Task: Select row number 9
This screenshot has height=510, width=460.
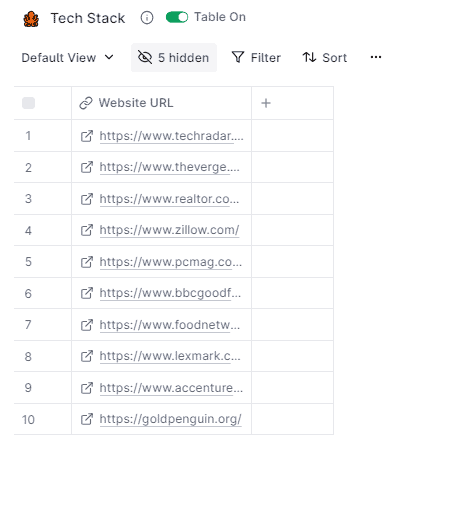Action: pos(28,388)
